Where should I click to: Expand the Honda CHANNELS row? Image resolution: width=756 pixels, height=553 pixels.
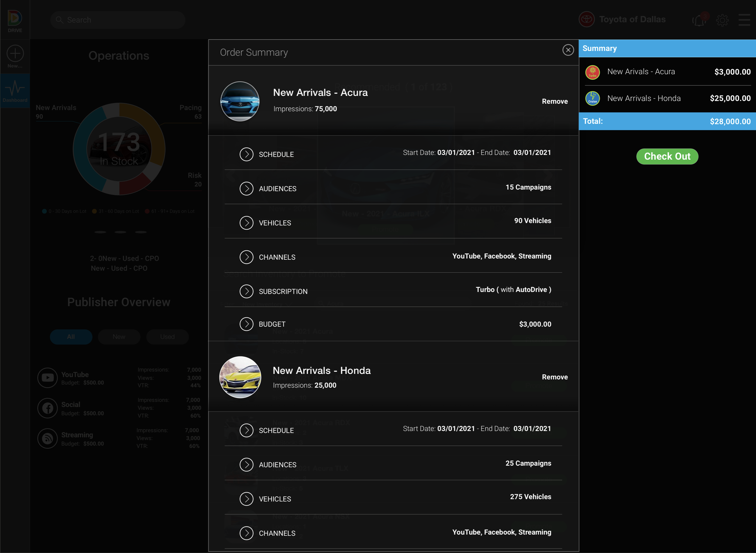click(x=247, y=533)
